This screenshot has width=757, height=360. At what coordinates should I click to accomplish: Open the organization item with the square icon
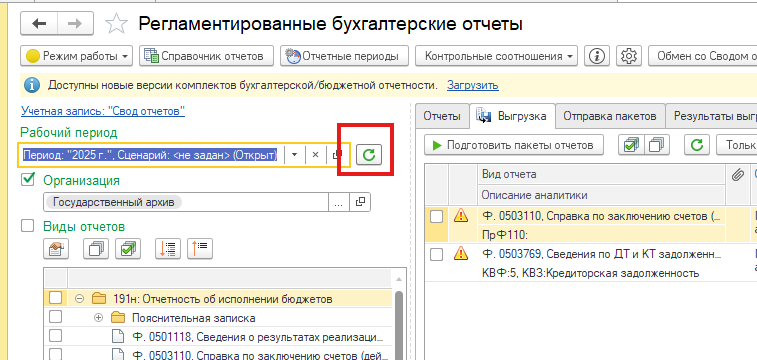360,202
